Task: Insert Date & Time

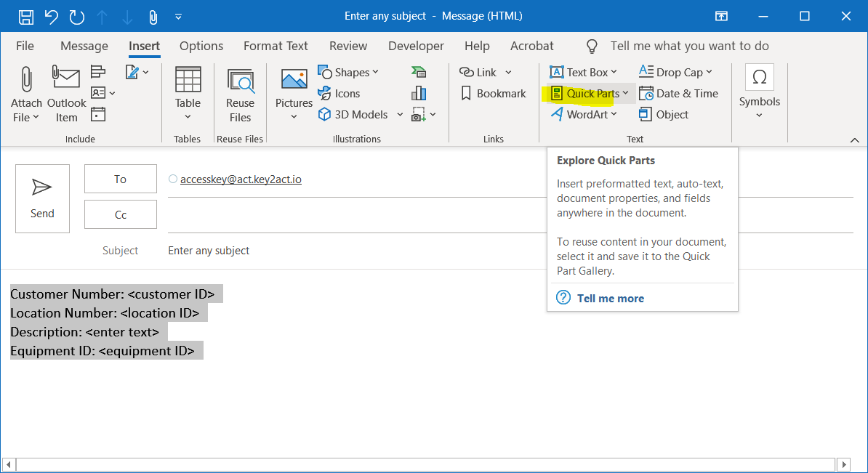Action: pos(678,94)
